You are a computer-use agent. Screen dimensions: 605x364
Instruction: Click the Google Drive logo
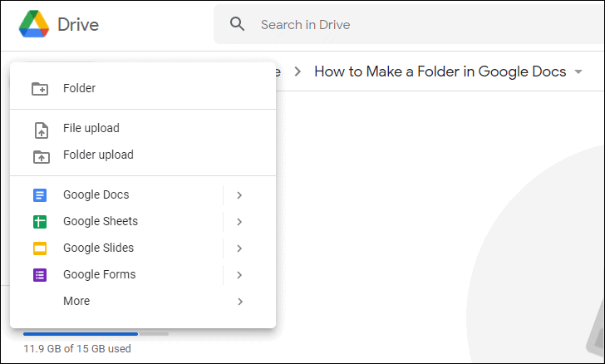[x=34, y=24]
